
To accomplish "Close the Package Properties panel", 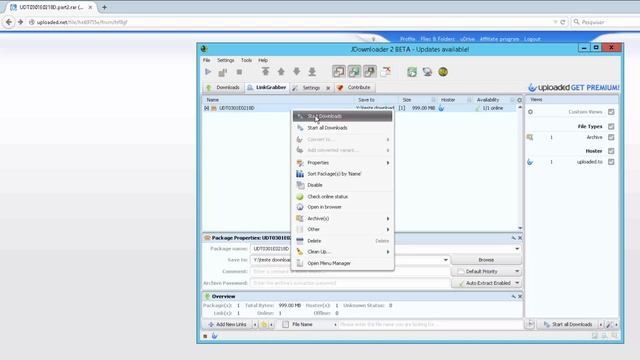I will pos(520,238).
